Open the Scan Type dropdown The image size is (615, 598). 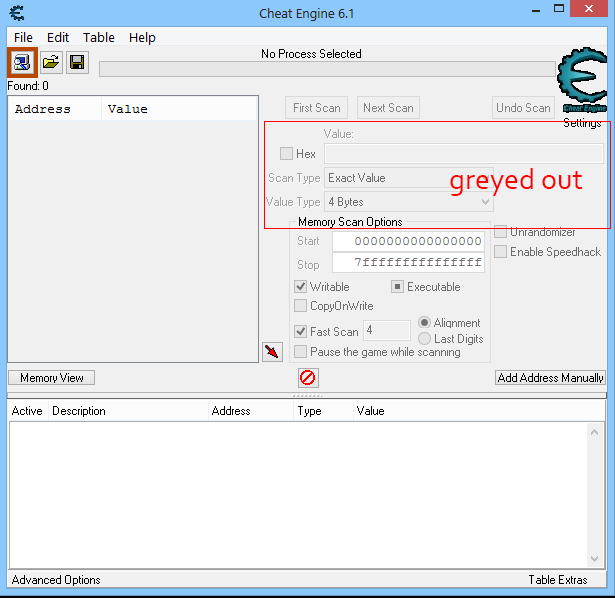click(408, 178)
